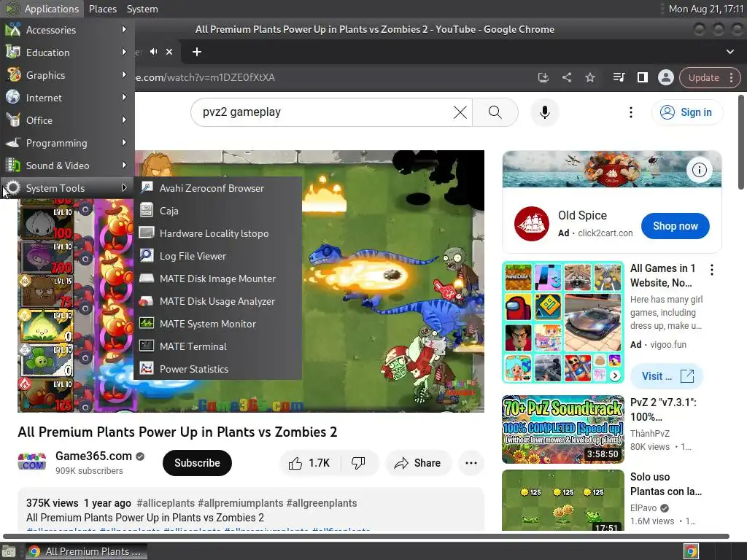Toggle Chrome side panel icon
Viewport: 747px width, 560px height.
[642, 77]
